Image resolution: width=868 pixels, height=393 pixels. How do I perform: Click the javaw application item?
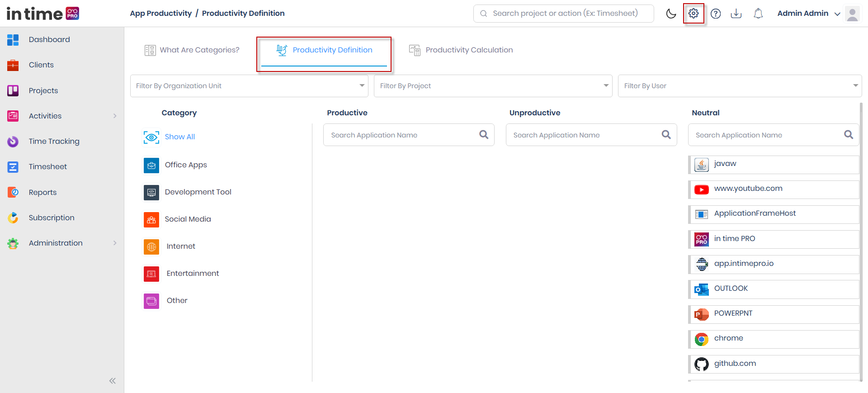click(774, 165)
